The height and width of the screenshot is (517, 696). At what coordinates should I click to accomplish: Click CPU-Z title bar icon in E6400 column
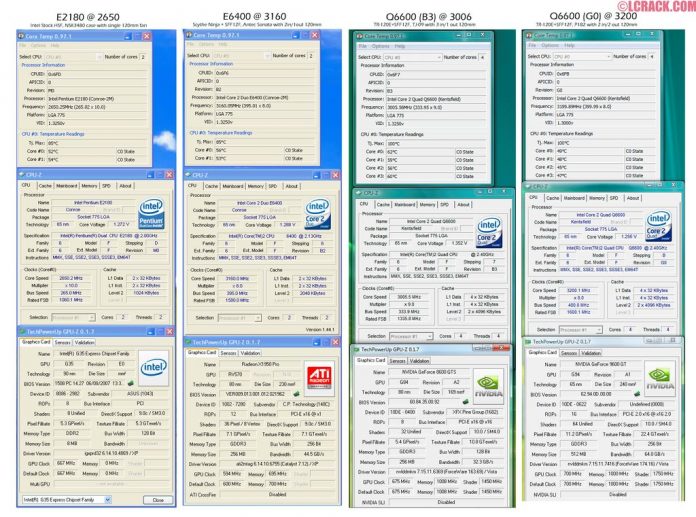(188, 175)
